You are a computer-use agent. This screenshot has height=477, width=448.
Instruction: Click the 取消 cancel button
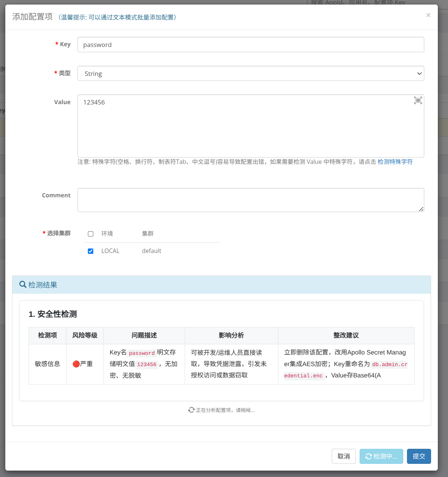[343, 456]
